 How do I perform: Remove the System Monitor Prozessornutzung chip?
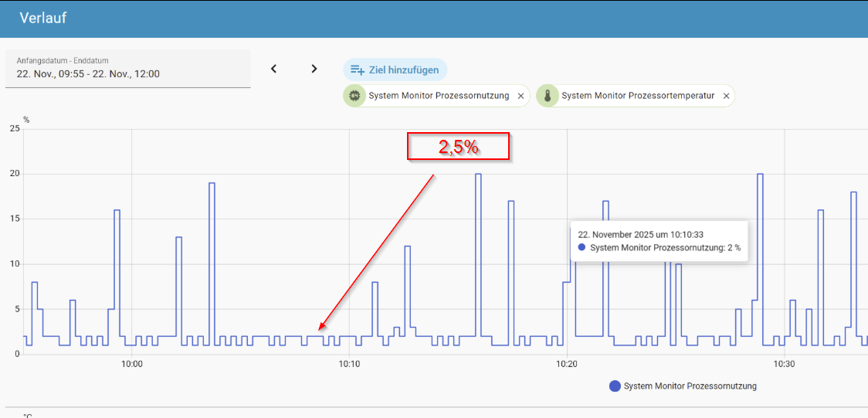coord(520,97)
